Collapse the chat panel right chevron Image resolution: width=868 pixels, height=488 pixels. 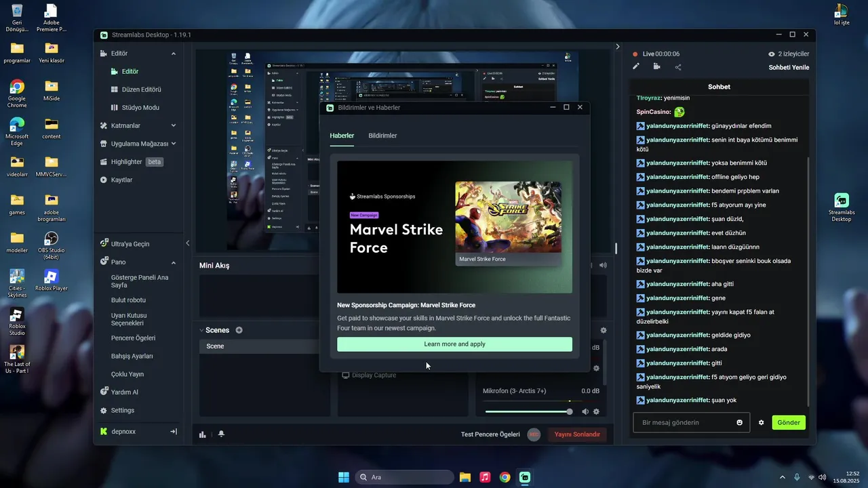click(617, 47)
